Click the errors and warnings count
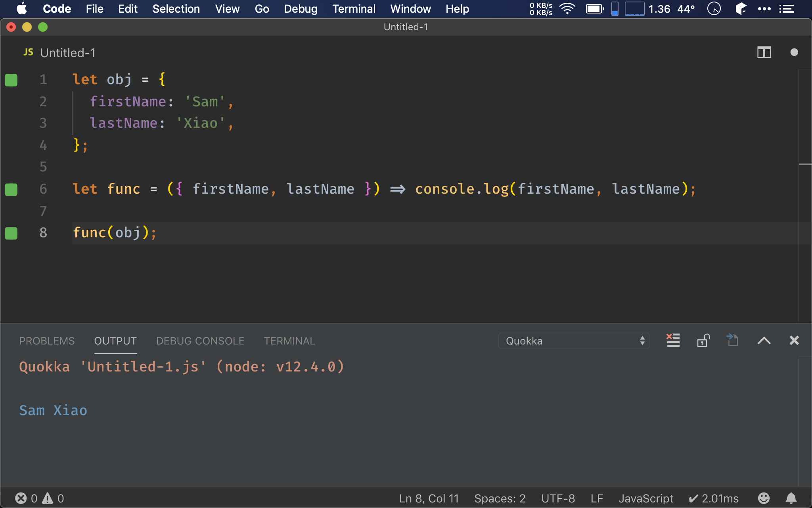This screenshot has height=508, width=812. pos(39,498)
